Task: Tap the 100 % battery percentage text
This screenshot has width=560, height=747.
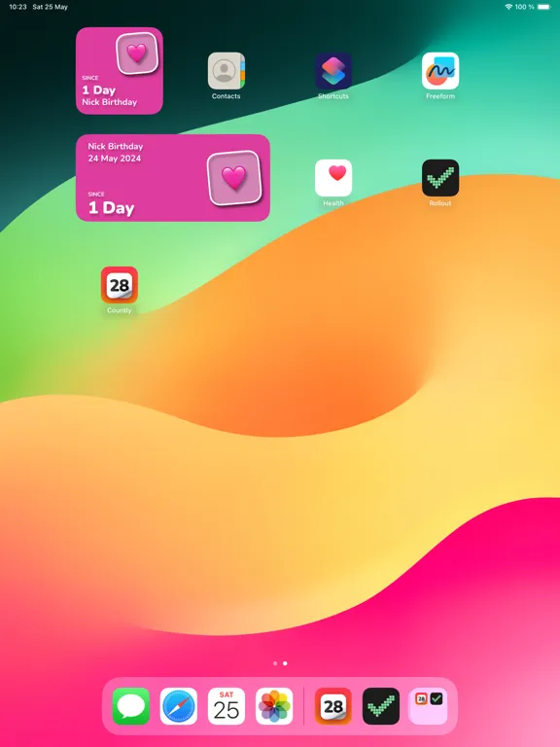Action: tap(524, 7)
